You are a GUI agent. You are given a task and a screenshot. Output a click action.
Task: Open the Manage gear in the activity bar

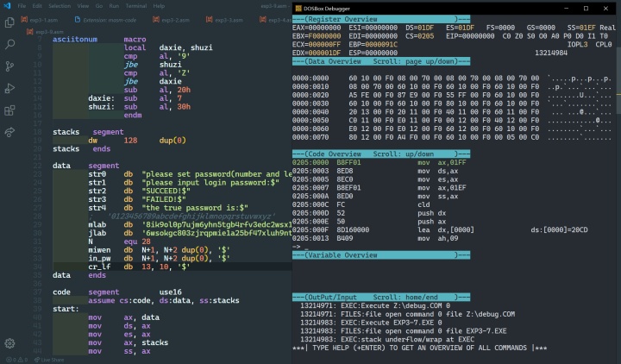click(9, 343)
